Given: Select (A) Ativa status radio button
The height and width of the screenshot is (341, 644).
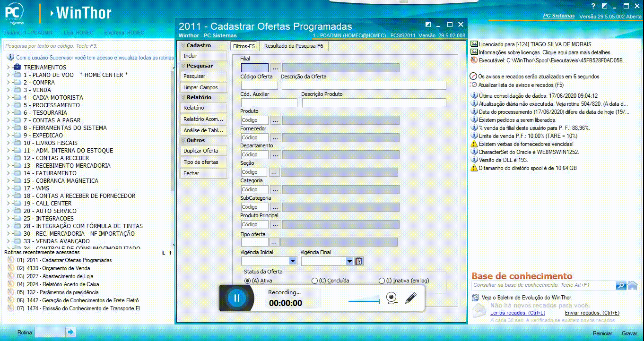Looking at the screenshot, I should (247, 281).
